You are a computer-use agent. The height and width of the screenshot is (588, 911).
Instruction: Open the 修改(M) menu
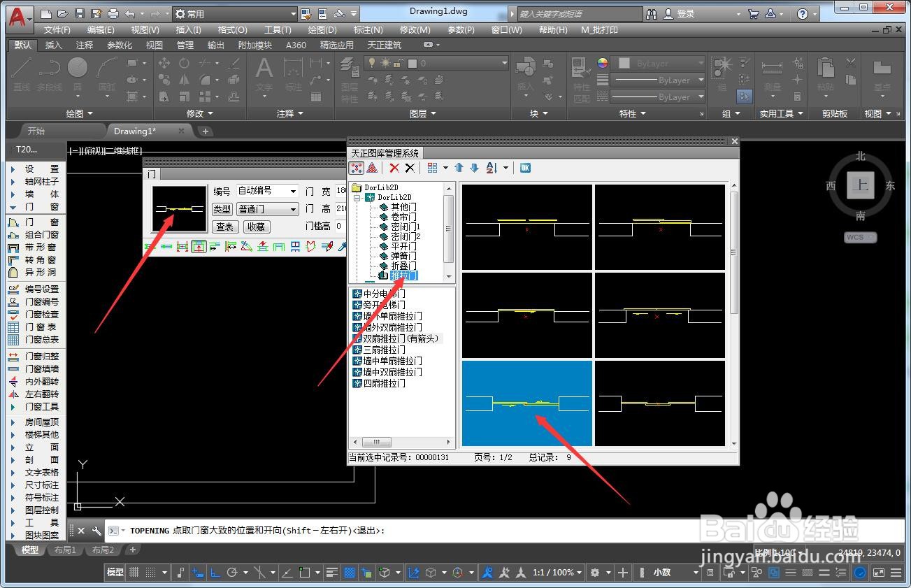point(415,30)
